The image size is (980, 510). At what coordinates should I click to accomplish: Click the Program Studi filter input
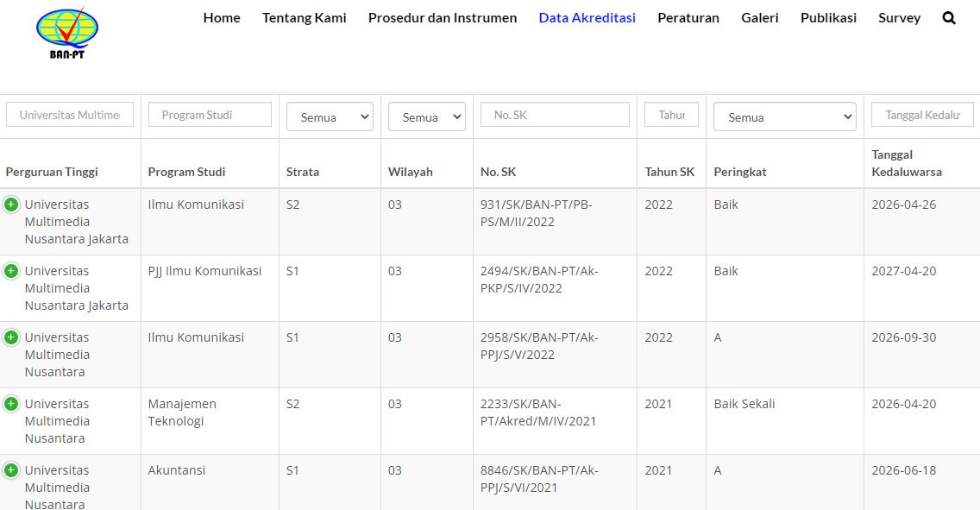point(210,115)
